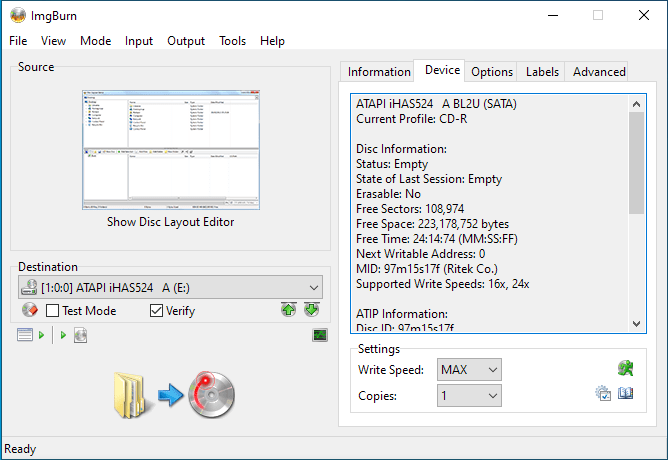Click the erase disc icon beside Test Mode

(30, 310)
